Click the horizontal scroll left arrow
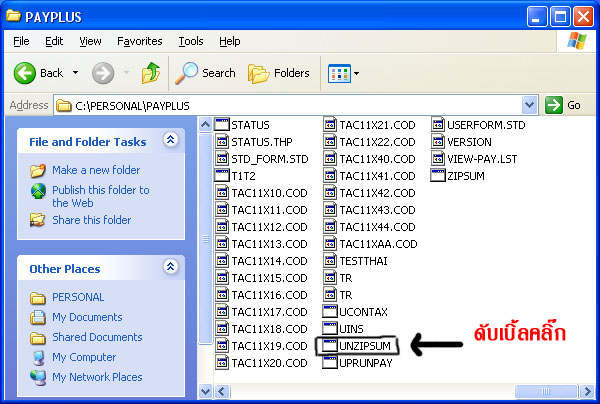 tap(222, 391)
